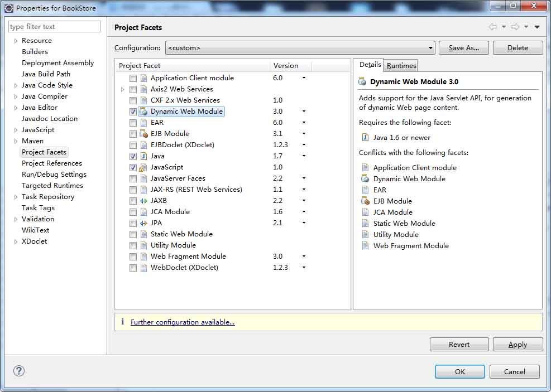
Task: Select the WikiText tree item
Action: (x=35, y=230)
